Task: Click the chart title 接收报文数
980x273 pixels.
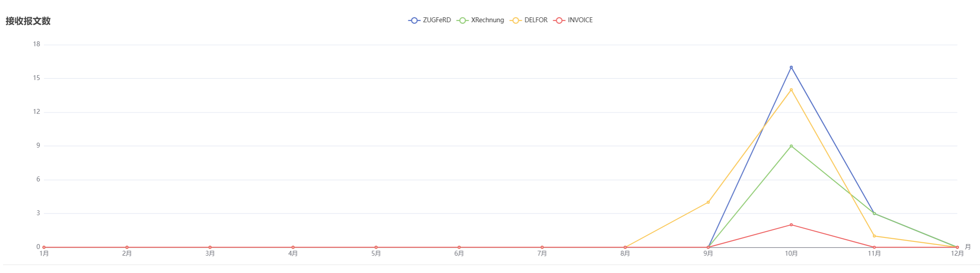Action: coord(28,21)
